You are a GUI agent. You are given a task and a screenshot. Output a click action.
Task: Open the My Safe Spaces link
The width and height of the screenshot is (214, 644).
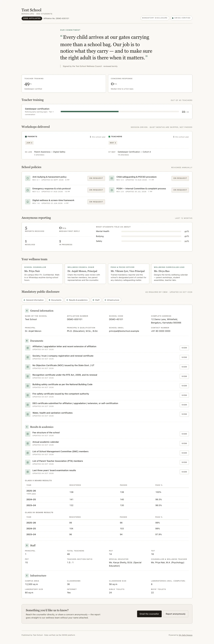coord(186,635)
